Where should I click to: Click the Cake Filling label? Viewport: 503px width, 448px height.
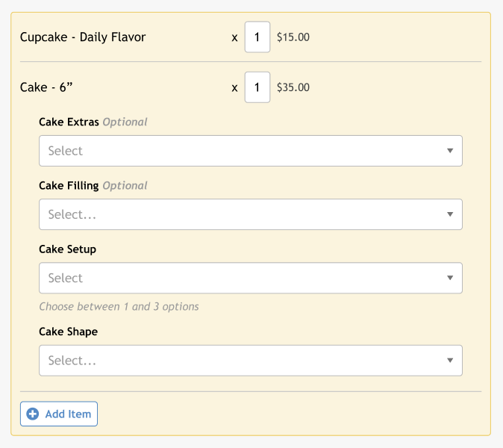coord(69,185)
